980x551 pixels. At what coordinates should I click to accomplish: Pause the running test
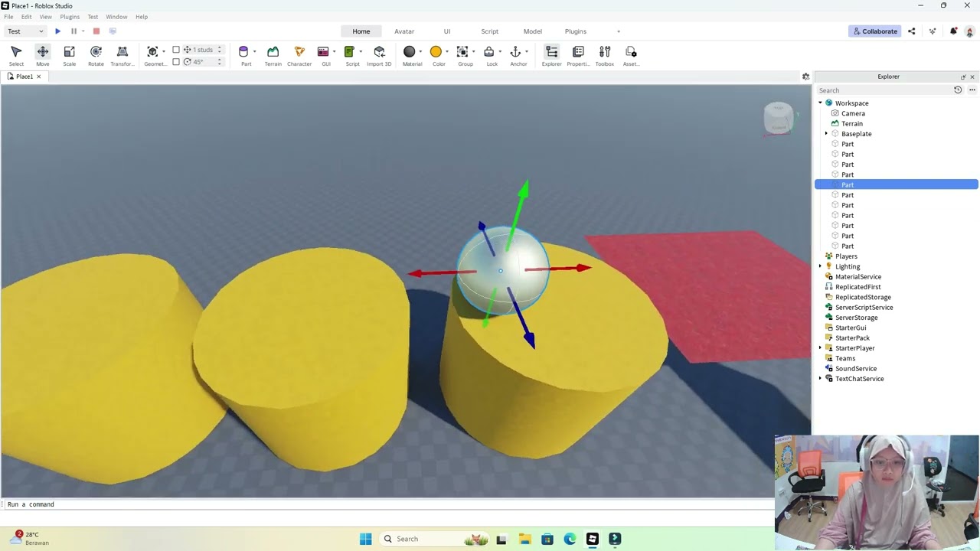click(x=73, y=31)
